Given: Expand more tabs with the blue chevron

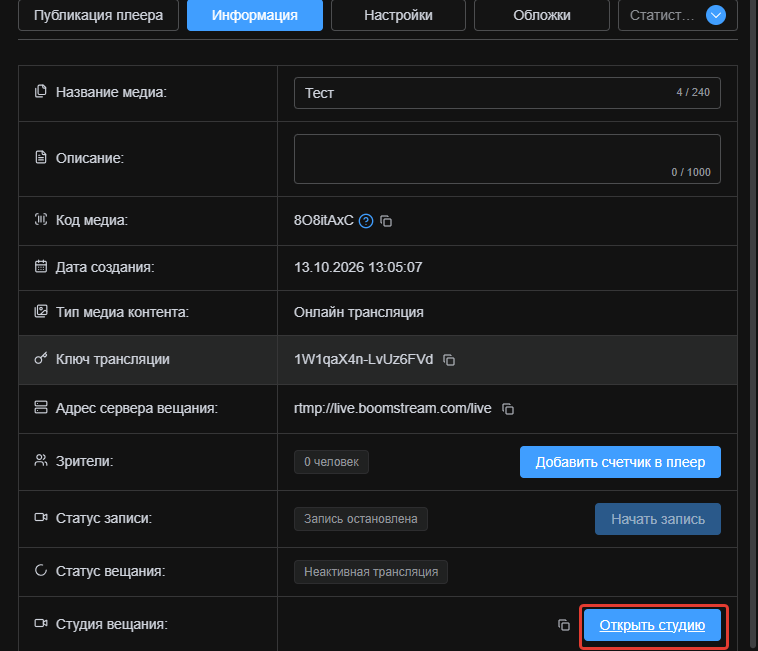Looking at the screenshot, I should pyautogui.click(x=715, y=15).
